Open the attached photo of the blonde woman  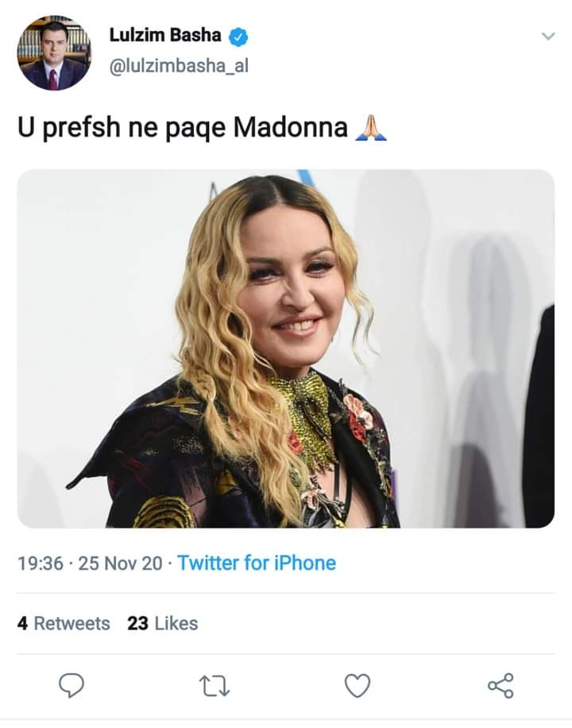286,348
